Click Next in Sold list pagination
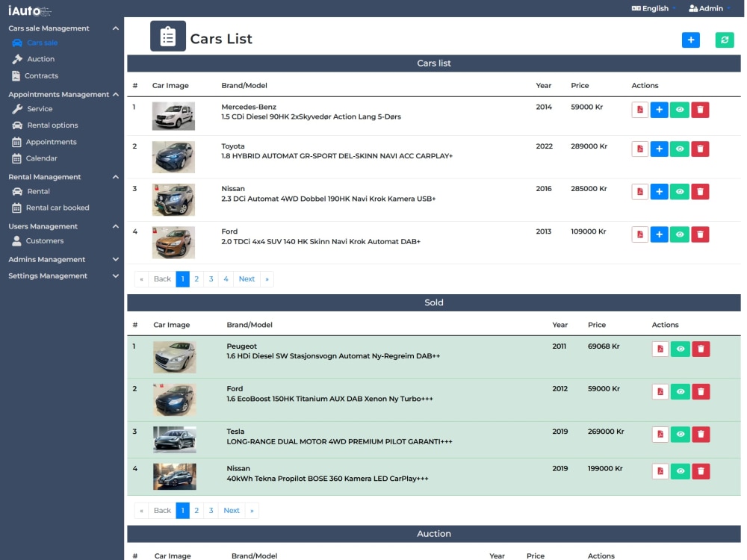The image size is (747, 560). [x=232, y=511]
